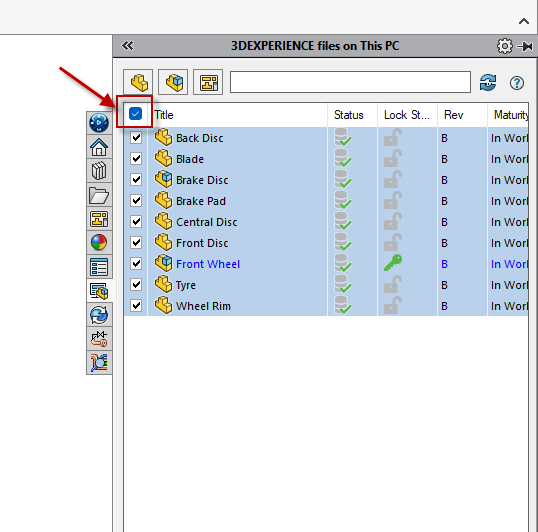Image resolution: width=538 pixels, height=532 pixels.
Task: Click the parts filter icon in toolbar
Action: 138,82
